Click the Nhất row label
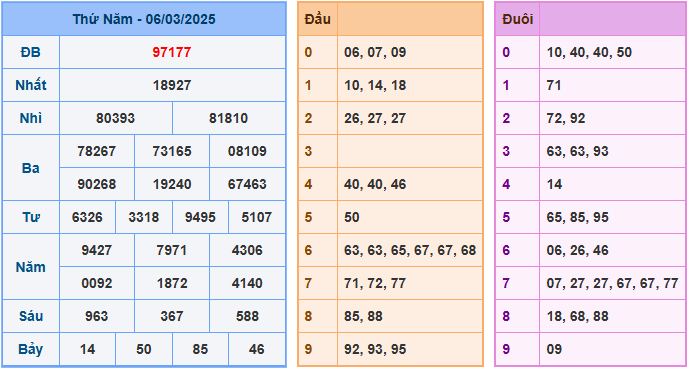 pyautogui.click(x=30, y=85)
